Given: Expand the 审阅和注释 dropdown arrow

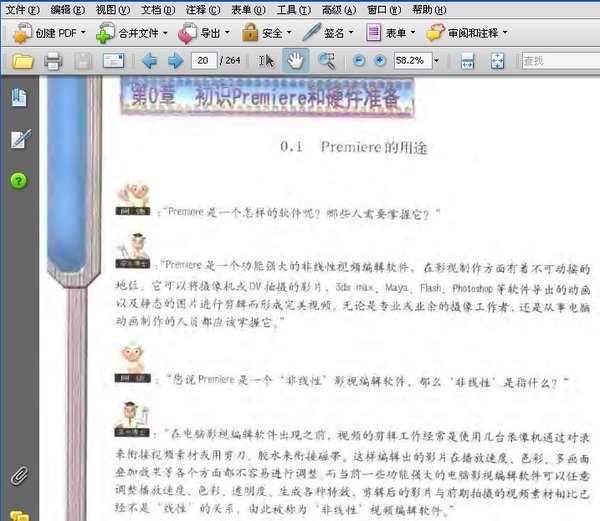Looking at the screenshot, I should click(505, 33).
